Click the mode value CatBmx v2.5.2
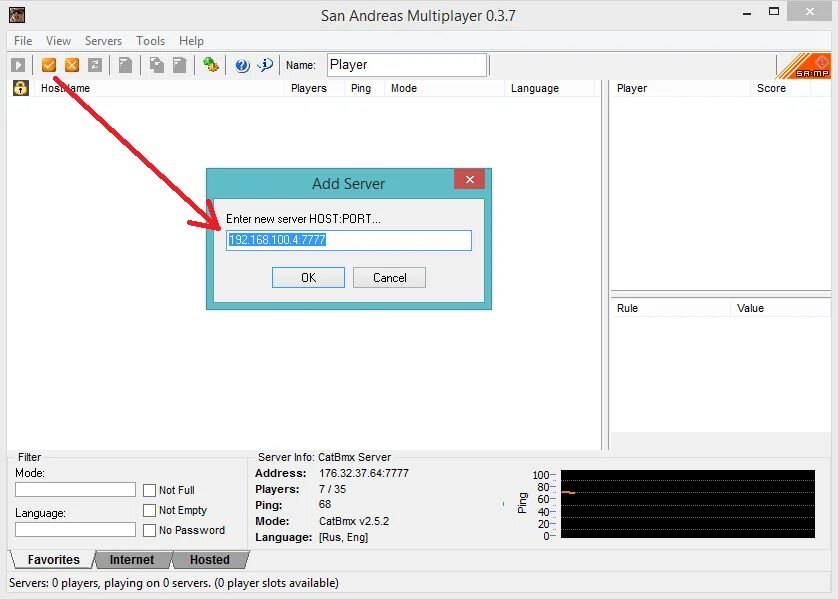 pos(354,521)
